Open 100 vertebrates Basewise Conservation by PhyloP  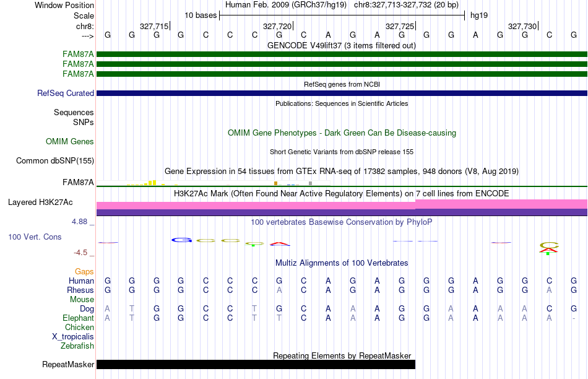[x=342, y=222]
